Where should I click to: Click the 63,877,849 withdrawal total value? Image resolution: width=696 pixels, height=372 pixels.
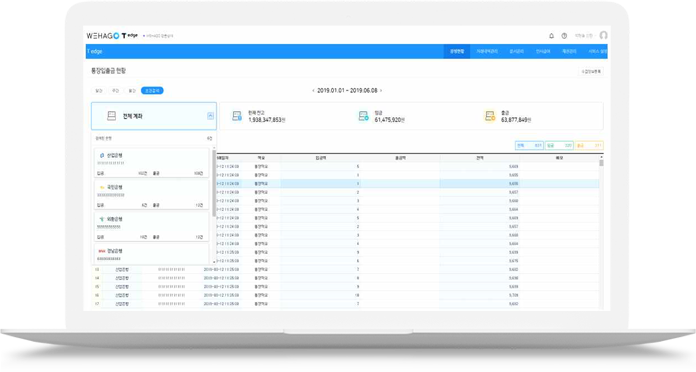516,120
